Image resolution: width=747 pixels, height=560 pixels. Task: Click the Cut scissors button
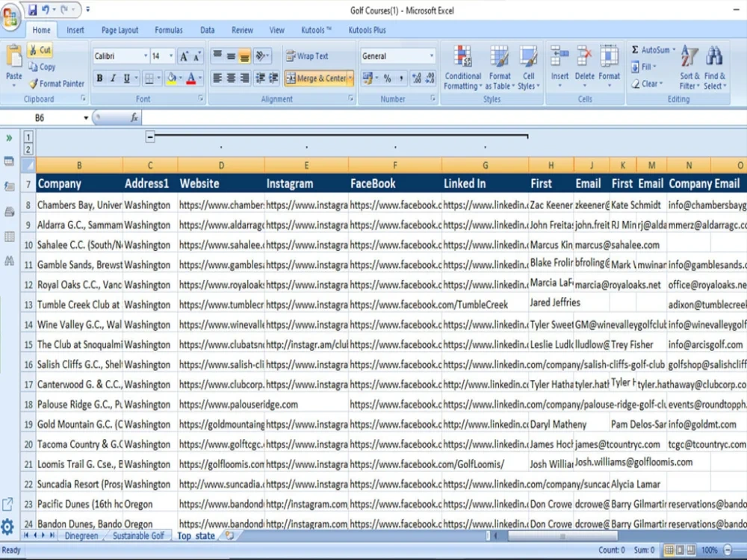point(40,49)
